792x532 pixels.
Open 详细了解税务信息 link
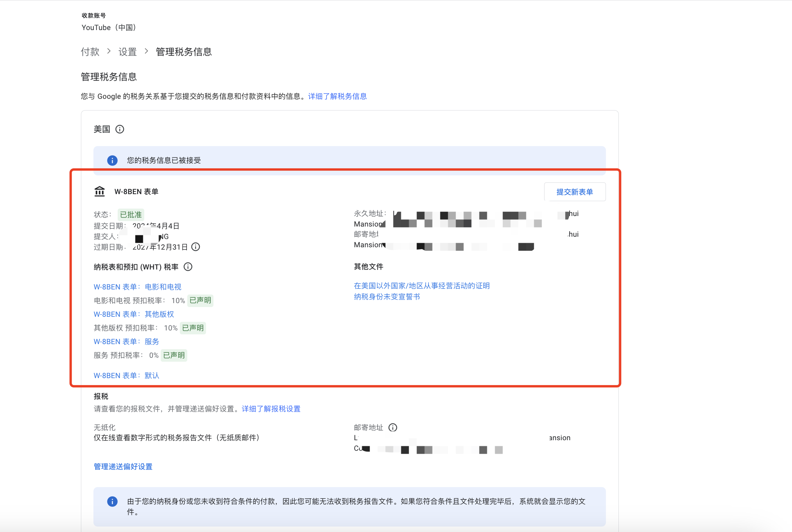tap(337, 96)
